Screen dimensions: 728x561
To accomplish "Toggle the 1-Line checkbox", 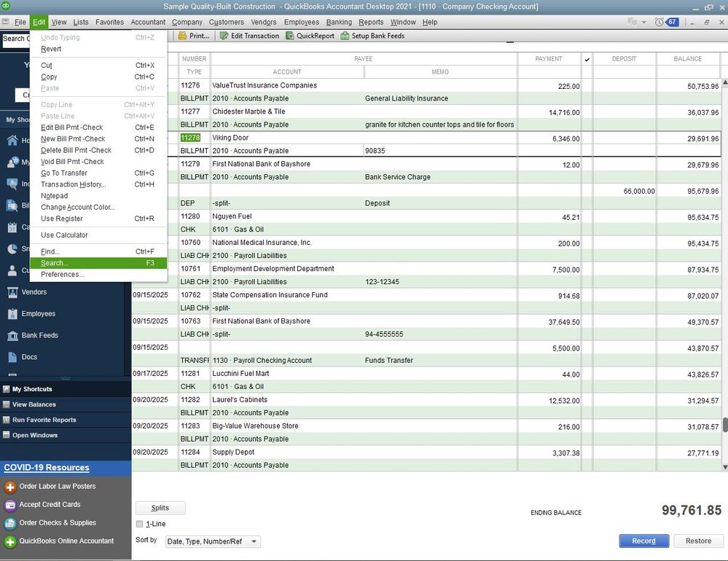I will (139, 524).
